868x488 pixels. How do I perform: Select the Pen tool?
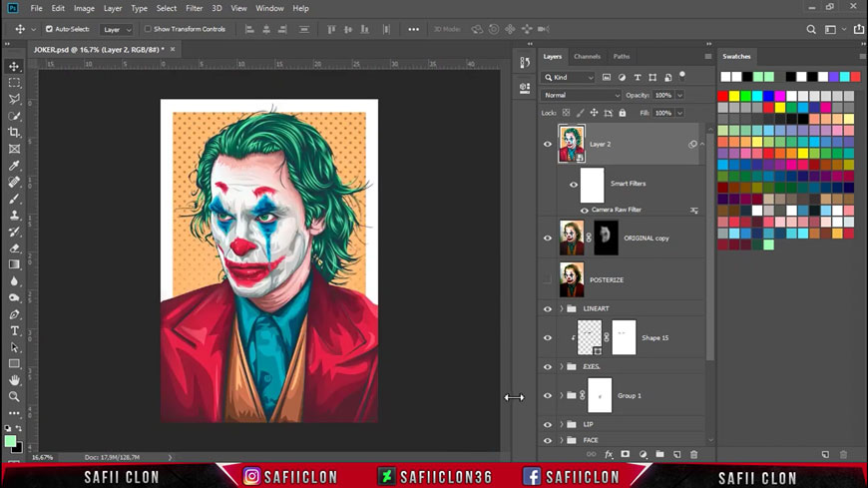click(x=14, y=314)
